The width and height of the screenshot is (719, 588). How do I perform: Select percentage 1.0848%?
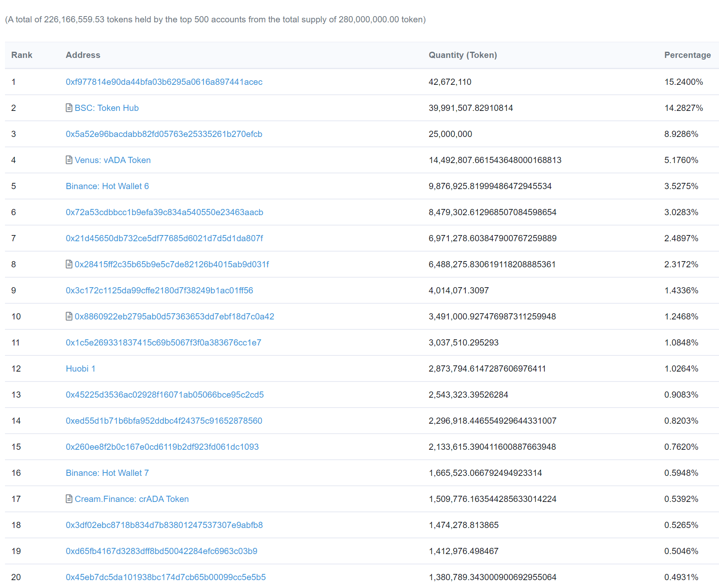point(681,343)
